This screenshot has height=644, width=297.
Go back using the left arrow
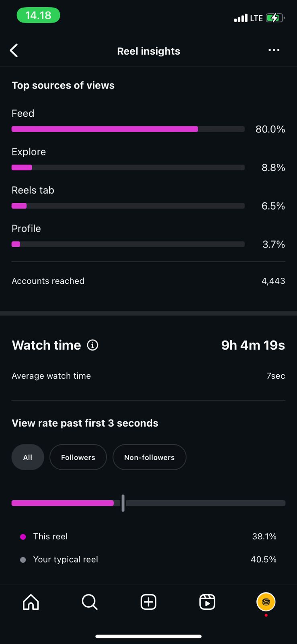point(14,51)
